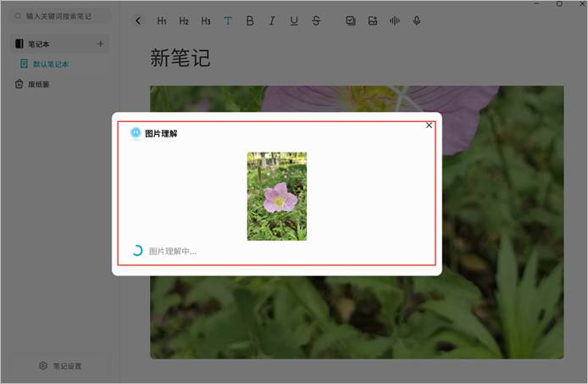Apply H1 heading format

click(162, 21)
